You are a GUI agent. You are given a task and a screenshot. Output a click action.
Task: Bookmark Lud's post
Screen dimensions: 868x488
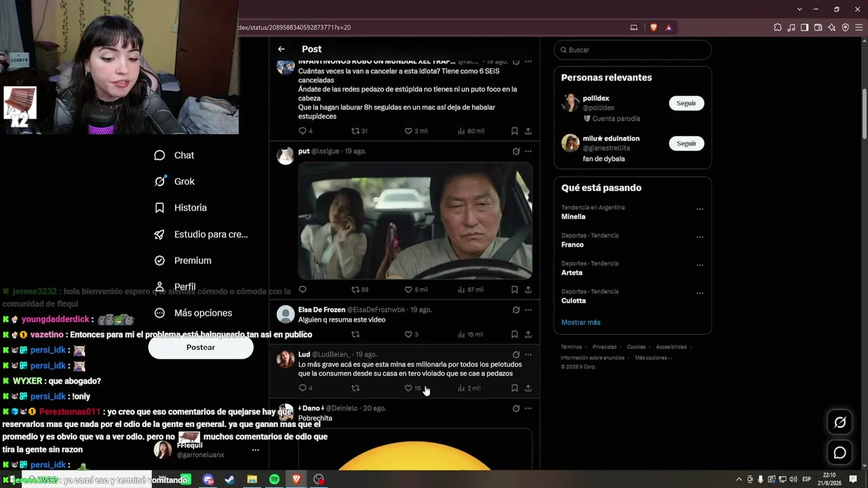pos(515,388)
